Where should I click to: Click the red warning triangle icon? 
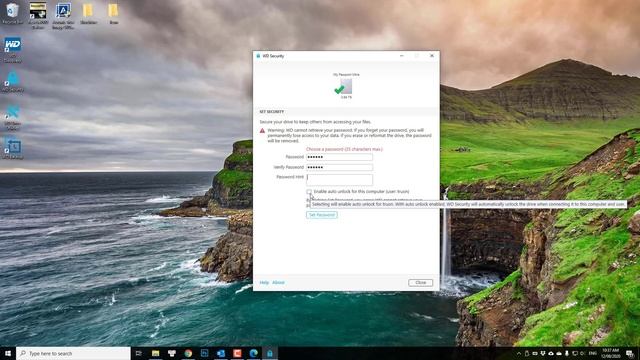[262, 131]
